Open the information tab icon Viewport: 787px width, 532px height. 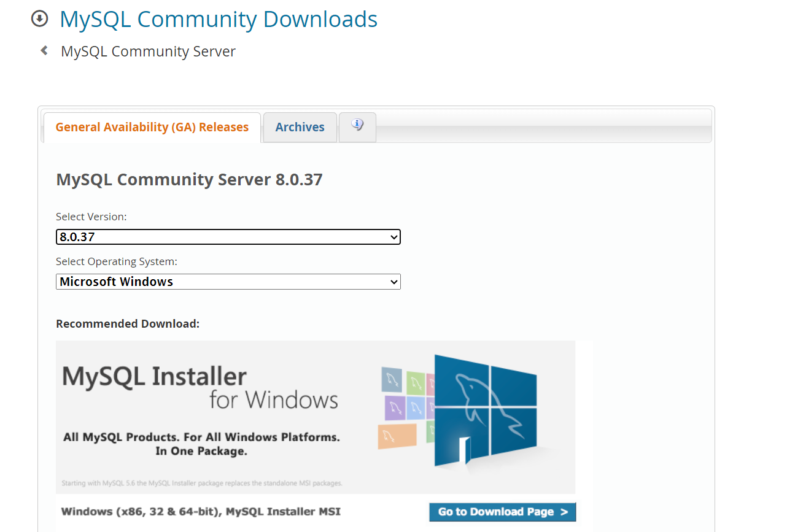pos(357,126)
